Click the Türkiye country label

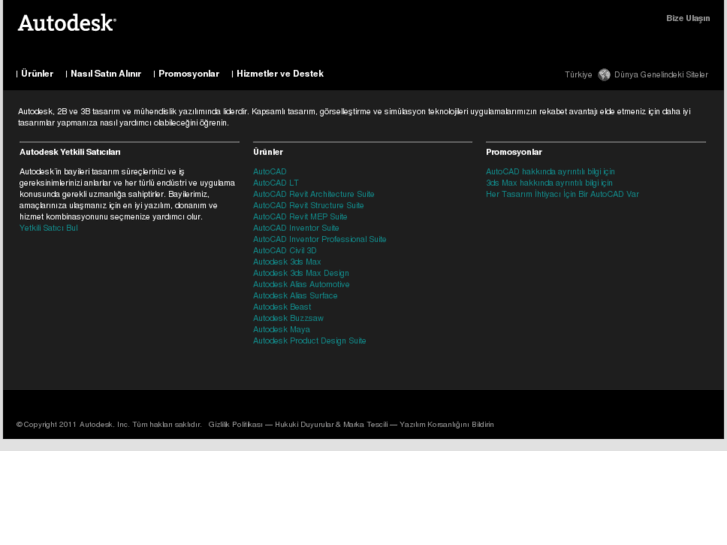pyautogui.click(x=578, y=75)
